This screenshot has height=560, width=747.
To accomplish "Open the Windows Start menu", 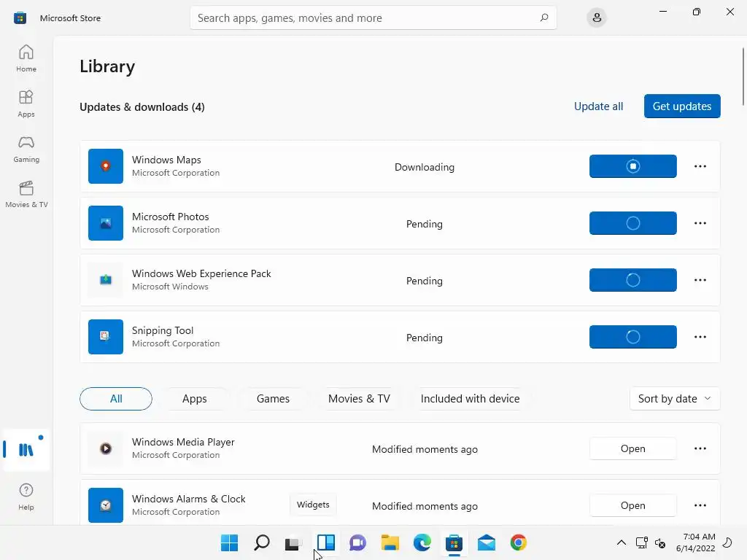I will coord(229,542).
